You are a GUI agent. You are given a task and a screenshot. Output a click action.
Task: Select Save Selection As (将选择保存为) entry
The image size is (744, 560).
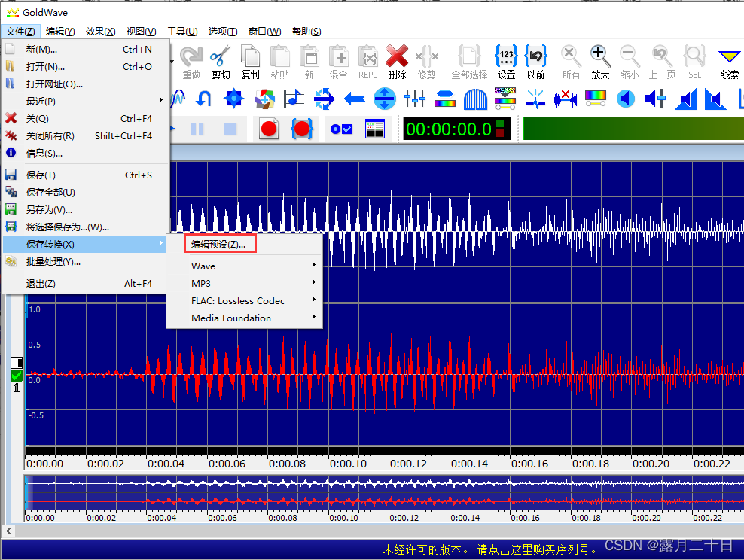click(x=86, y=227)
